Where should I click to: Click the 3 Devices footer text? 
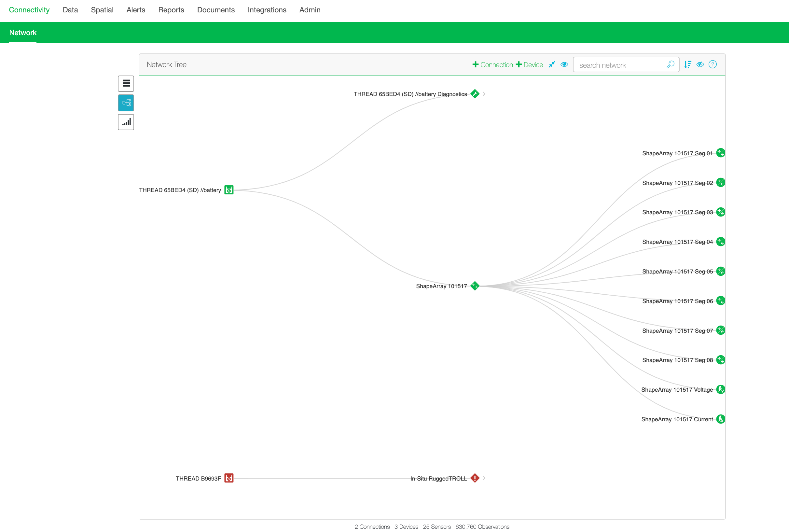click(x=406, y=526)
